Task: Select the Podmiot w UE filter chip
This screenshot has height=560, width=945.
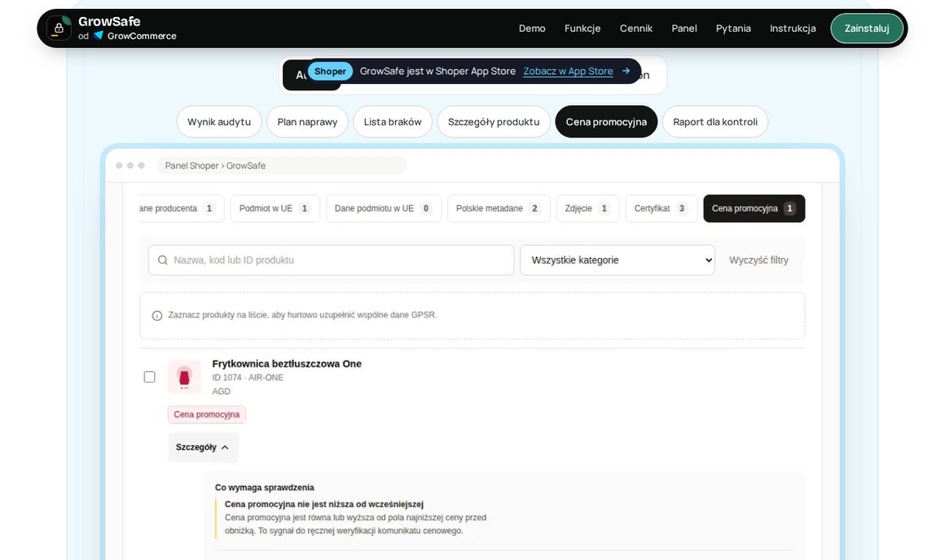Action: coord(275,208)
